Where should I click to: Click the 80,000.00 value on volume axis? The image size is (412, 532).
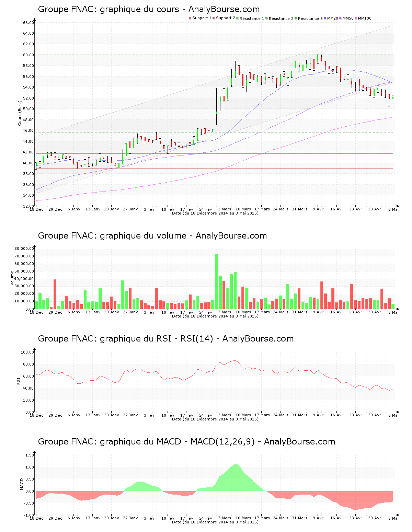click(24, 248)
